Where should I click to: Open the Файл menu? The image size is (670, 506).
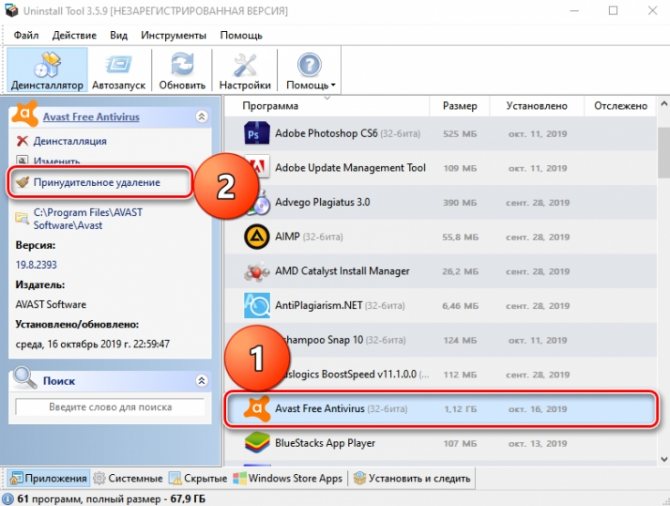coord(26,35)
